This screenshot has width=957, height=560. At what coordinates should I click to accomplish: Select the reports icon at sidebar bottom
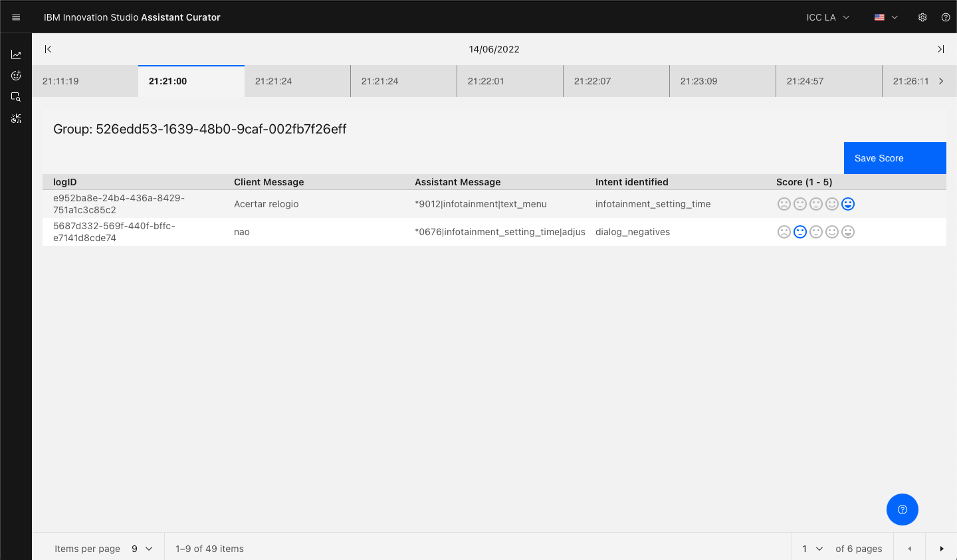point(15,118)
